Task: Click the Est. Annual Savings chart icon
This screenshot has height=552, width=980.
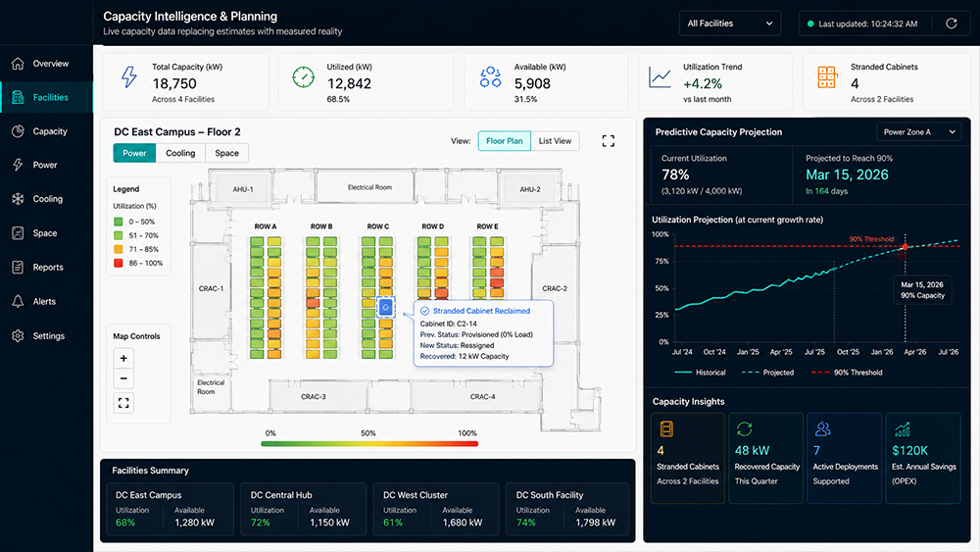Action: tap(902, 428)
